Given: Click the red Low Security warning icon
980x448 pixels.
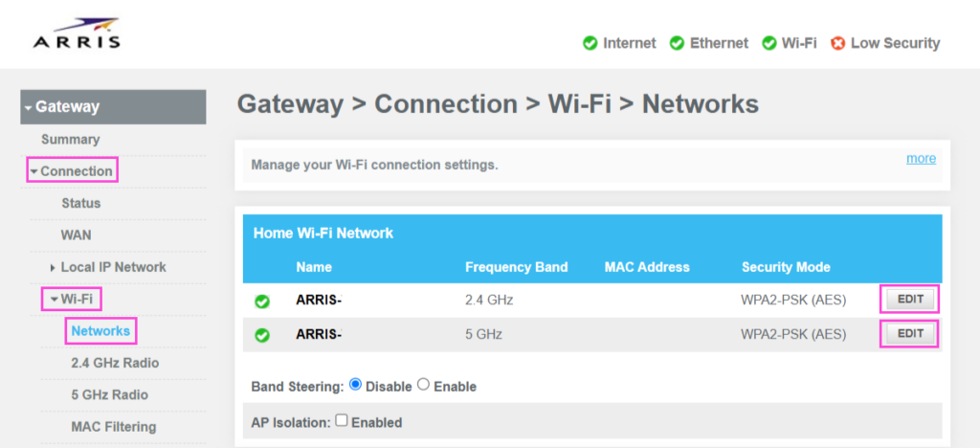Looking at the screenshot, I should click(x=838, y=43).
